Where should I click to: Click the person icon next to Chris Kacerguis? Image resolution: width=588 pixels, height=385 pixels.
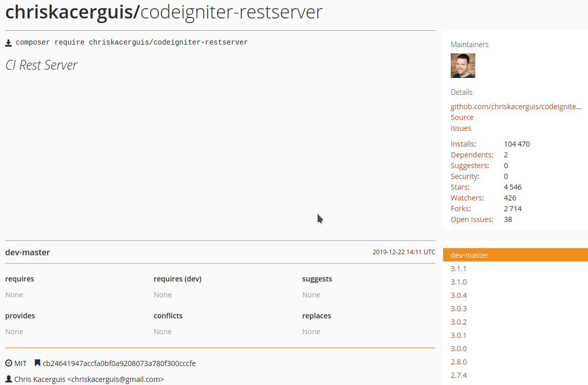point(8,379)
